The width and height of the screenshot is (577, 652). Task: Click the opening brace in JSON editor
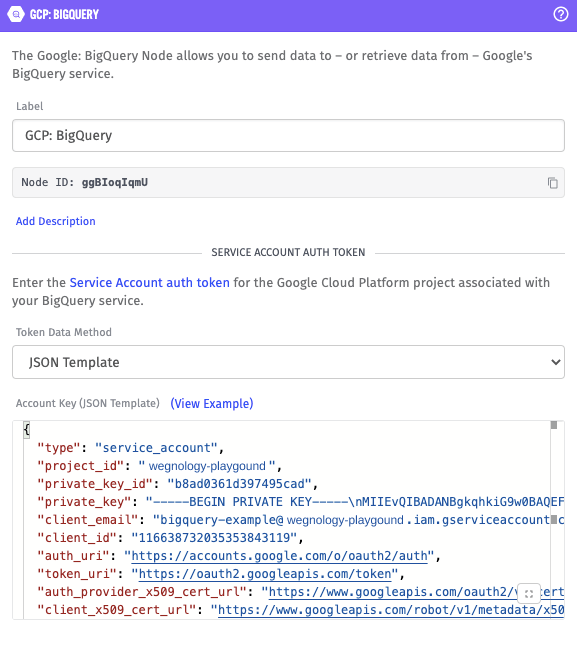27,430
